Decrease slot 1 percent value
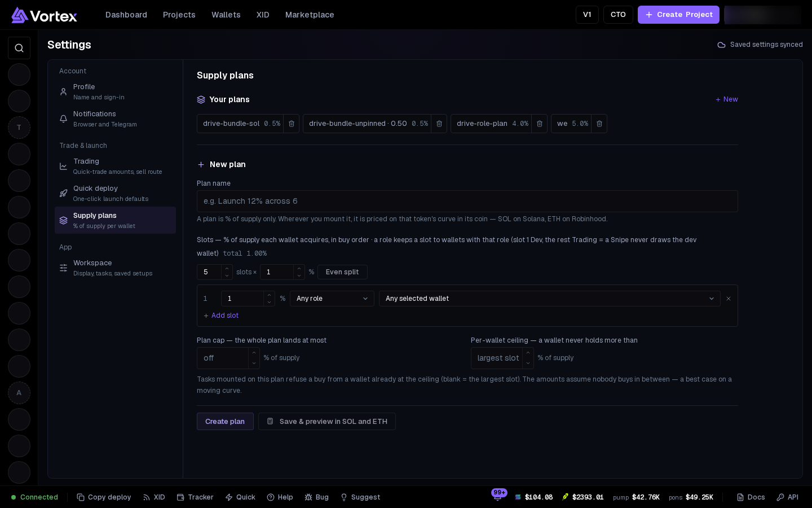Screen dimensions: 812x508 pyautogui.click(x=270, y=303)
